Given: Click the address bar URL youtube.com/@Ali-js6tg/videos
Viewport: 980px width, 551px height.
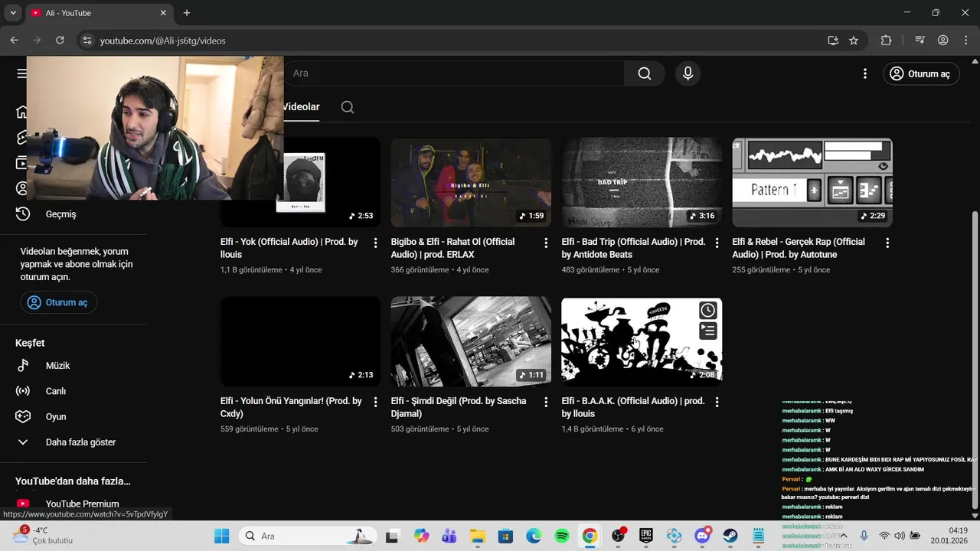Looking at the screenshot, I should (163, 41).
